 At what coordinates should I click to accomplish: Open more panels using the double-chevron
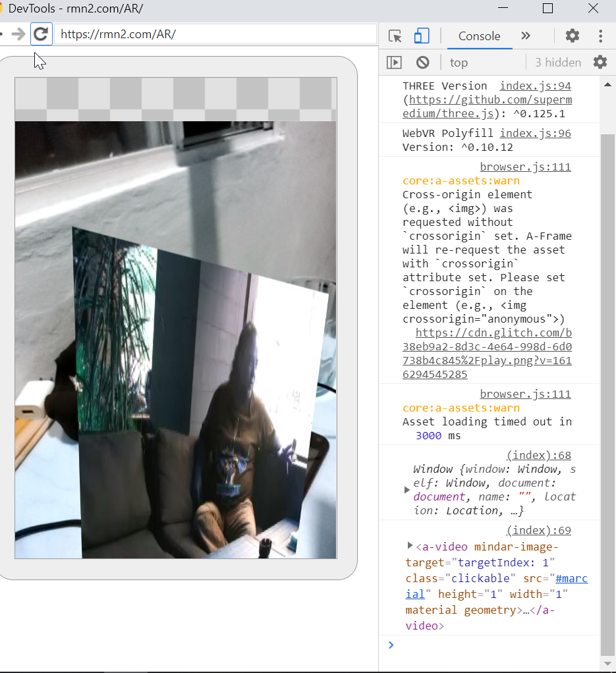tap(526, 36)
